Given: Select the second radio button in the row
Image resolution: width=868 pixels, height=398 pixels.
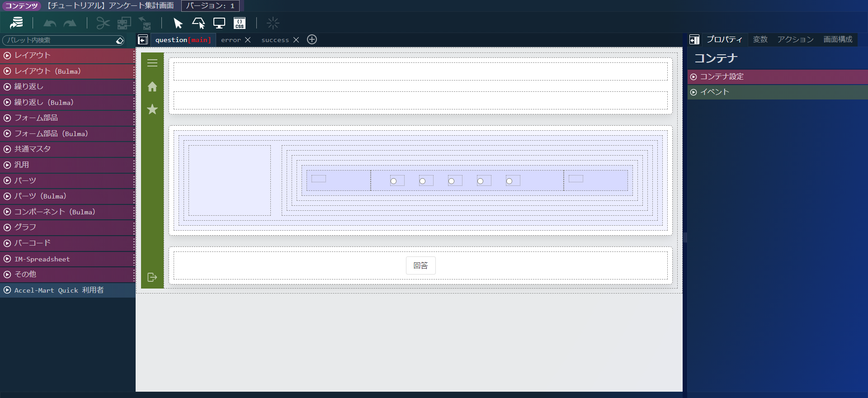Looking at the screenshot, I should click(x=423, y=181).
